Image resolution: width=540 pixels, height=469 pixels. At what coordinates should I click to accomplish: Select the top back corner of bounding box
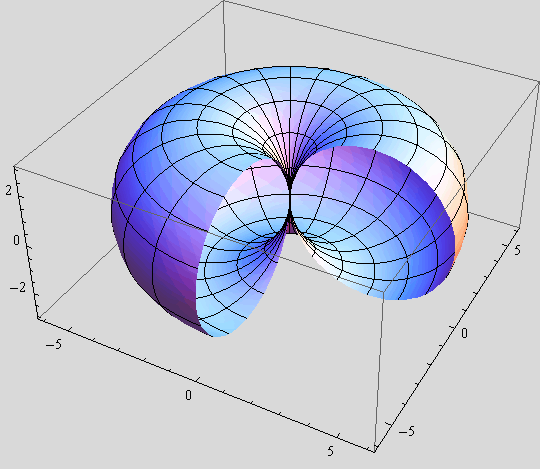click(x=224, y=2)
